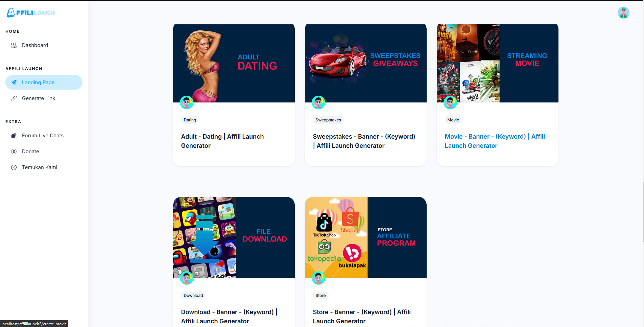
Task: Click the Sweepstakes category tag
Action: coord(328,120)
